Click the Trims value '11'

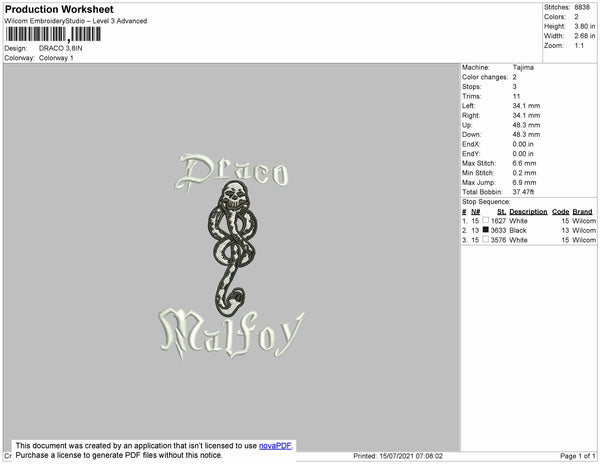[516, 96]
